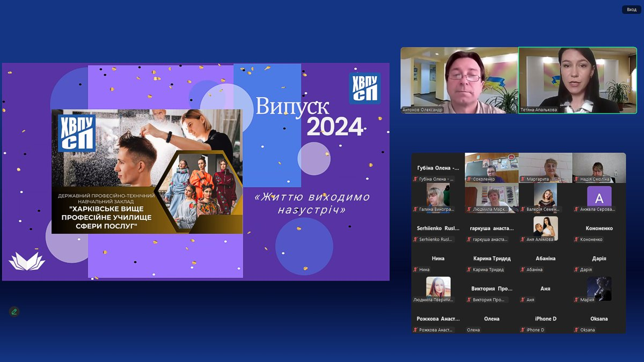Click muted mic icon beside Мария label
644x362 pixels.
(x=576, y=300)
